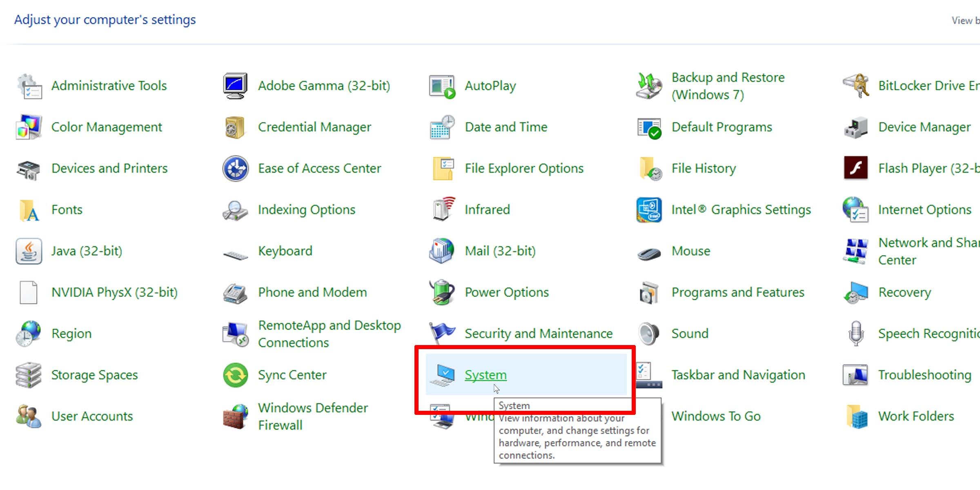Open the highlighted System link

coord(486,375)
